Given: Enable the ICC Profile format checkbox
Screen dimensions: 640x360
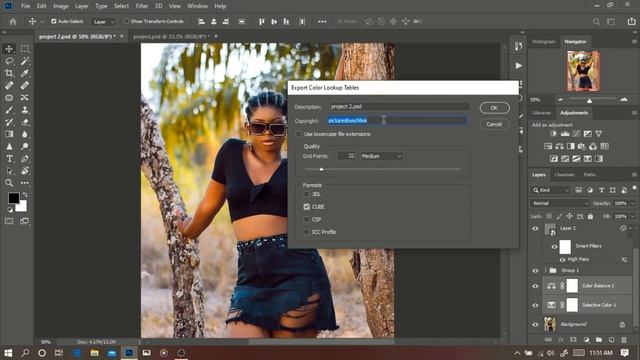Looking at the screenshot, I should 307,232.
